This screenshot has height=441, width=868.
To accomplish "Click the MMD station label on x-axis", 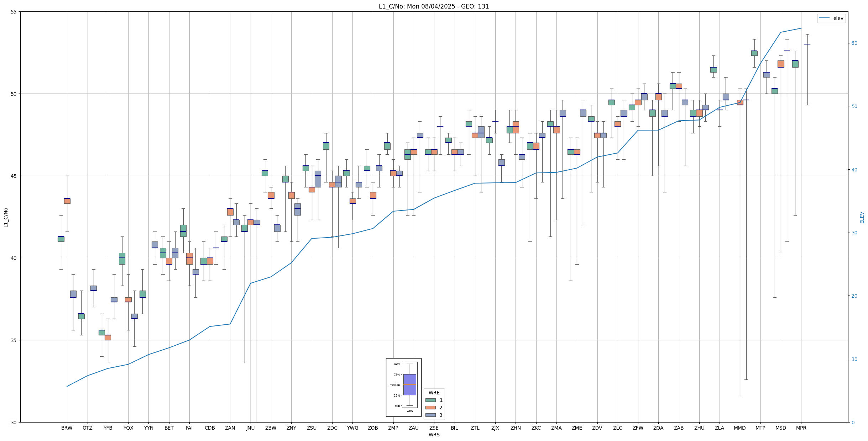I will pyautogui.click(x=739, y=428).
